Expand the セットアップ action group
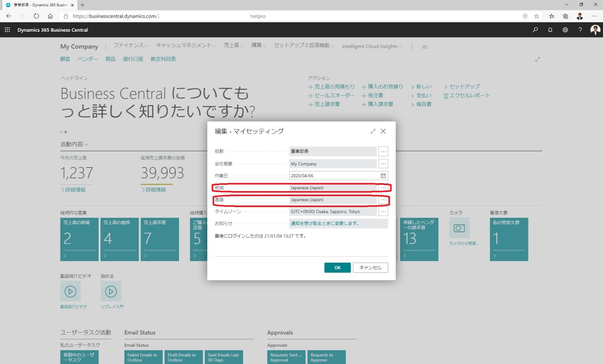The width and height of the screenshot is (603, 364). click(462, 87)
